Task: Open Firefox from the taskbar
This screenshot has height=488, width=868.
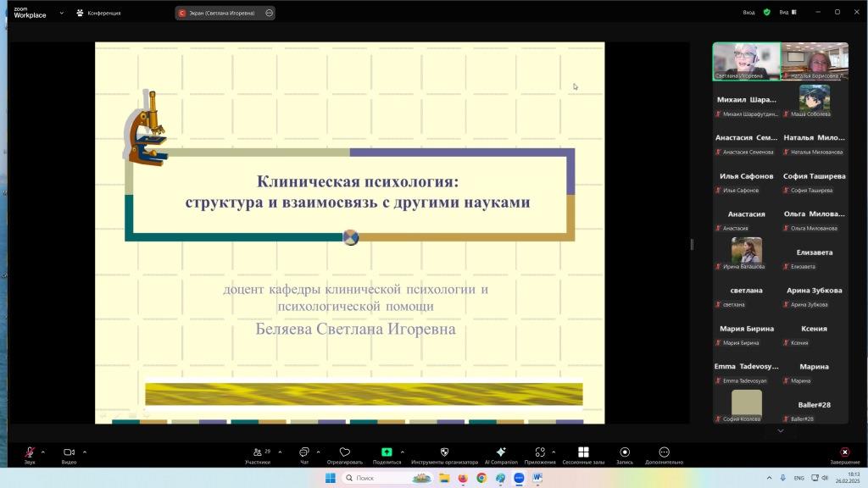Action: 463,478
